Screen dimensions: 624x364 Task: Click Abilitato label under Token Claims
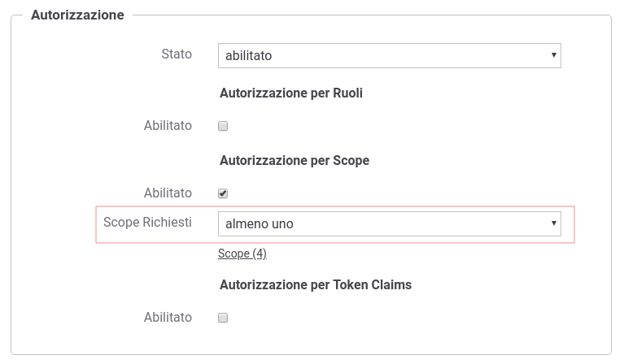click(x=168, y=317)
